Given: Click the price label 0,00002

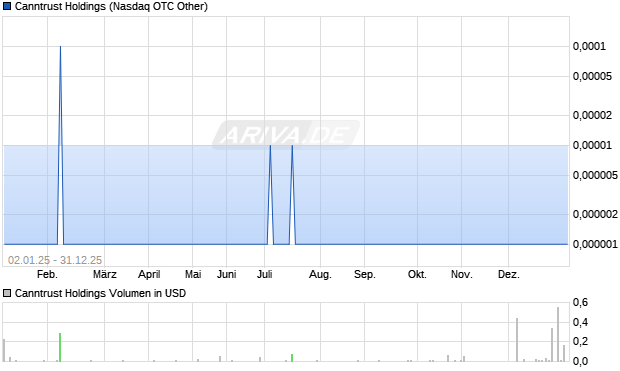Looking at the screenshot, I should pos(592,115).
